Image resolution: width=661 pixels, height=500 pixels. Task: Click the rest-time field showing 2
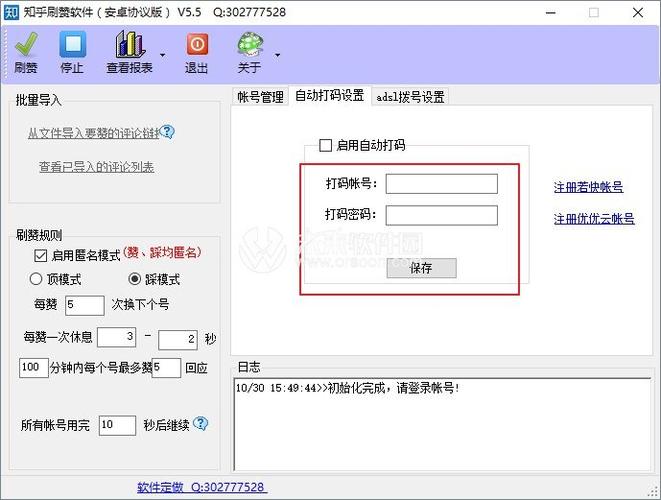click(x=178, y=340)
